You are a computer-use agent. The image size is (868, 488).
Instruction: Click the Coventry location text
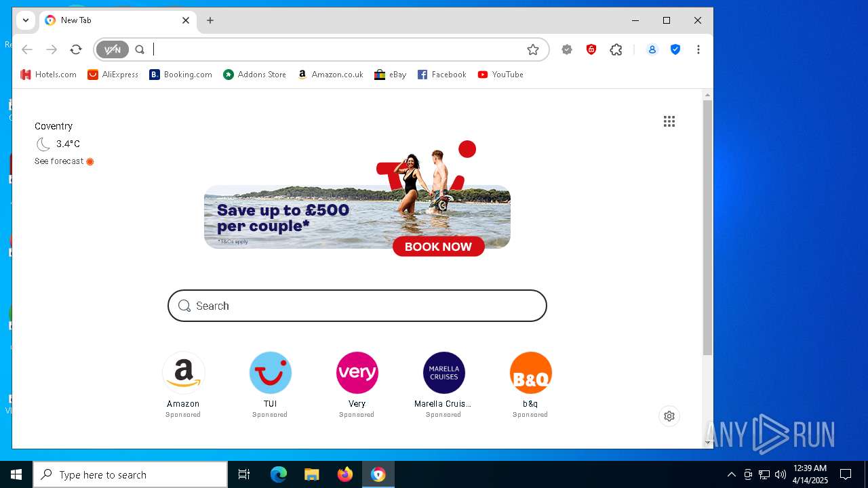pyautogui.click(x=54, y=126)
